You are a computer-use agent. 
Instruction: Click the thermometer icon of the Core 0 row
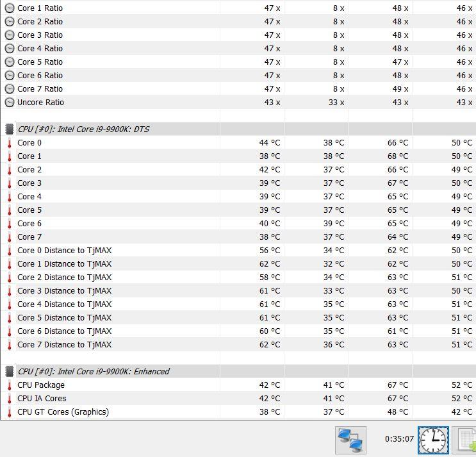(x=10, y=143)
